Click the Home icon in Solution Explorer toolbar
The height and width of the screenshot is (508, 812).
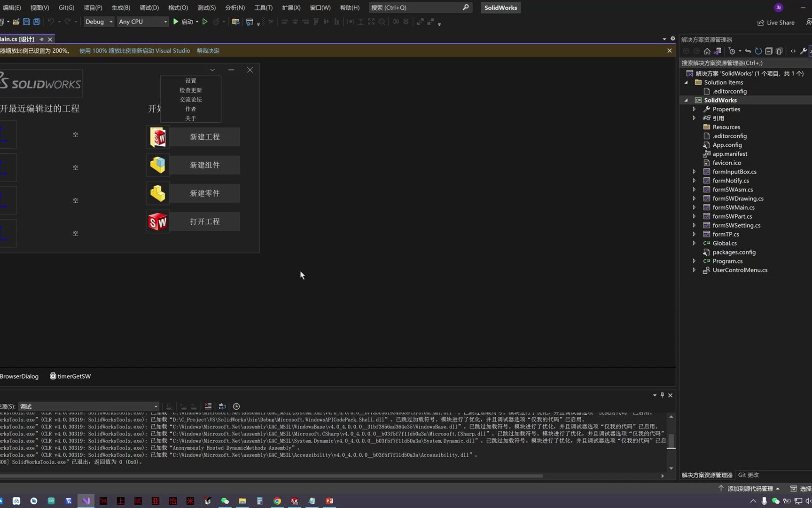707,51
